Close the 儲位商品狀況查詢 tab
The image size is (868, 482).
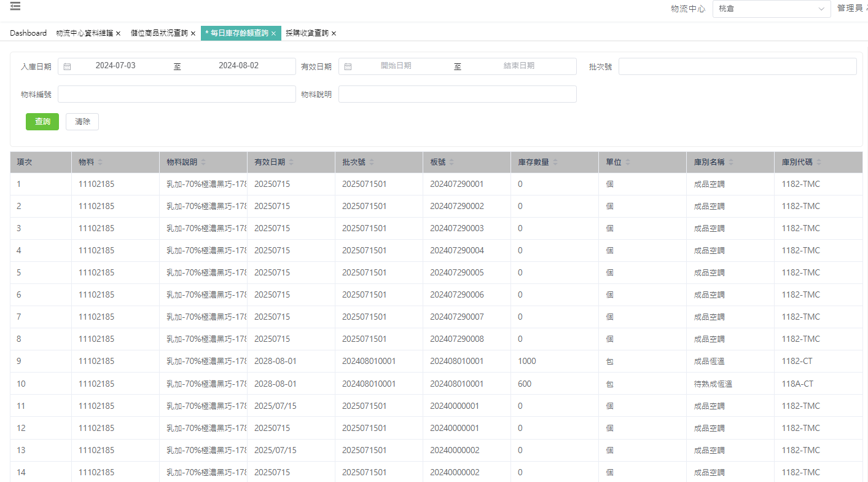tap(193, 33)
